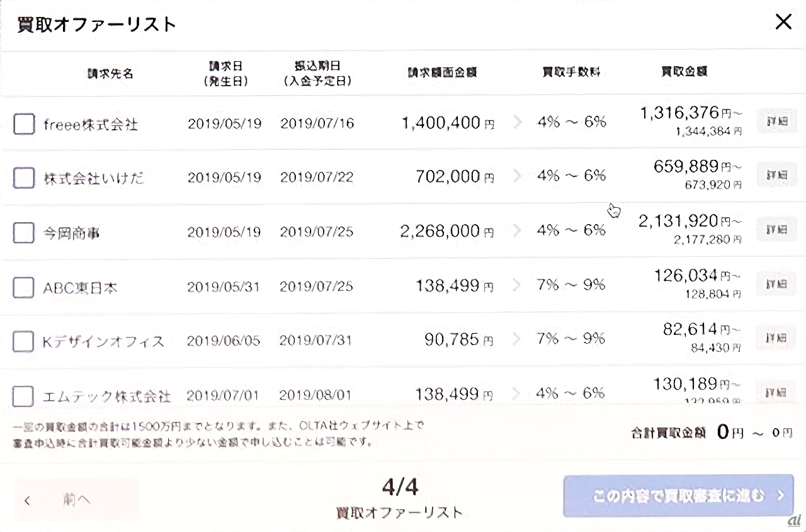Screen dimensions: 806x532
Task: Open 詳細 for Kデザインオフィス
Action: [x=776, y=339]
